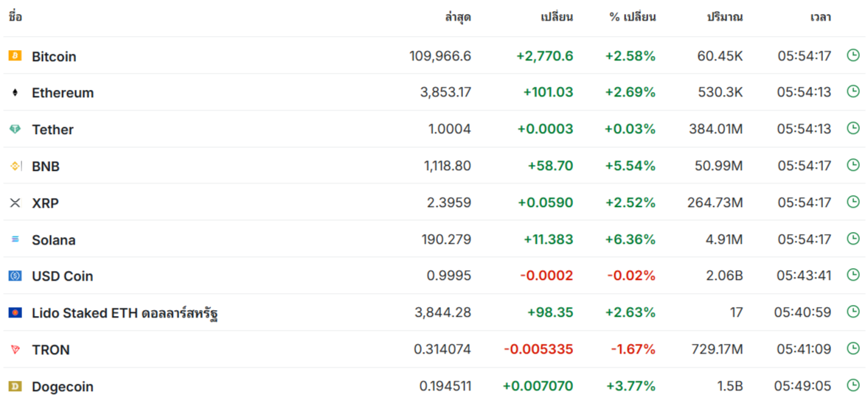
Task: Click the XRP logo icon
Action: click(15, 203)
